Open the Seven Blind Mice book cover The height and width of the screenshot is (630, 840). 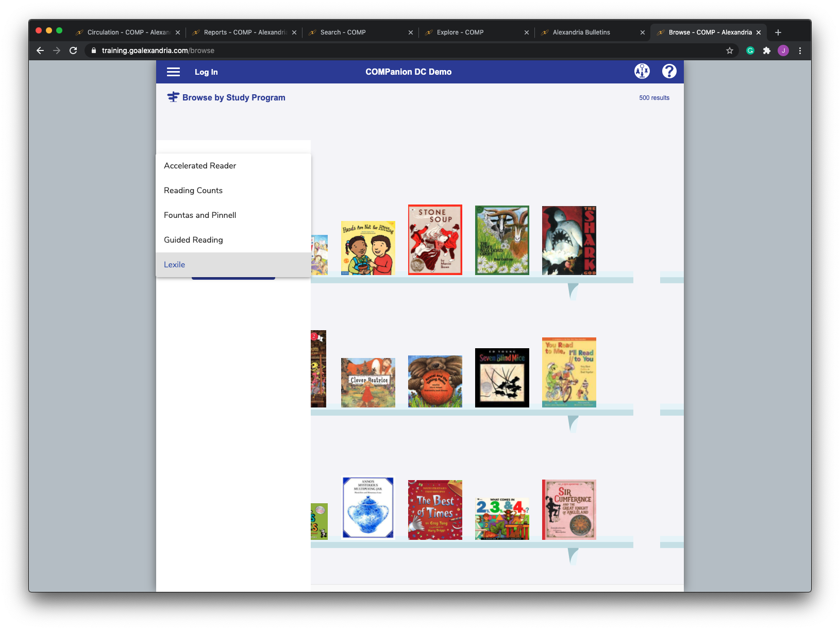pyautogui.click(x=502, y=378)
